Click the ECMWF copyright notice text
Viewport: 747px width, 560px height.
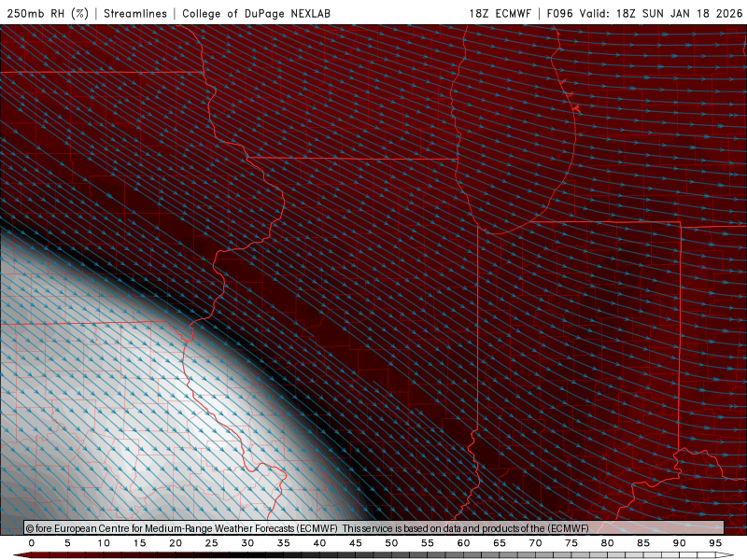pyautogui.click(x=307, y=528)
